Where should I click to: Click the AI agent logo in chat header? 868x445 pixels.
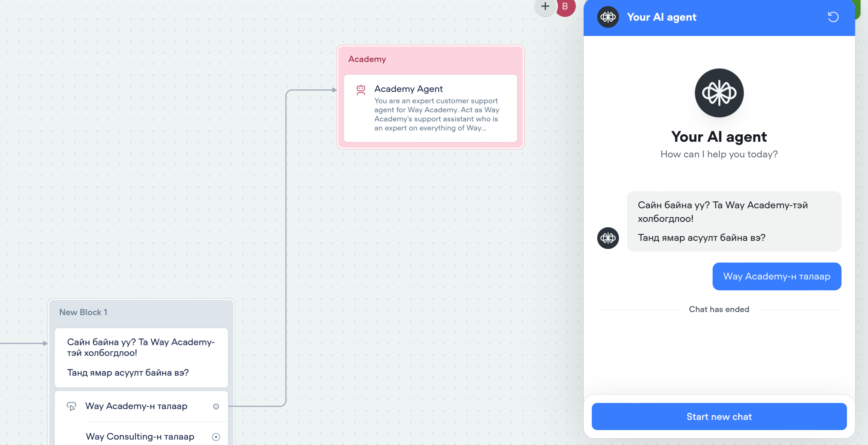pos(608,17)
